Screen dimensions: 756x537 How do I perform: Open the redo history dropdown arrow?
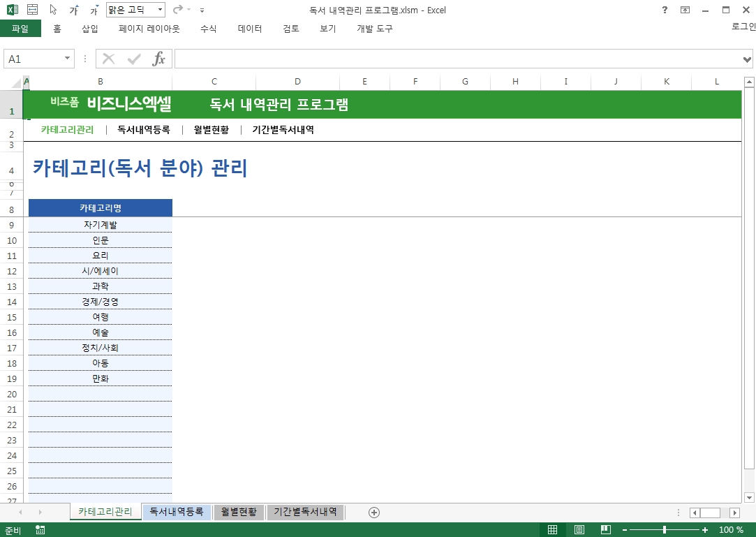[x=189, y=10]
